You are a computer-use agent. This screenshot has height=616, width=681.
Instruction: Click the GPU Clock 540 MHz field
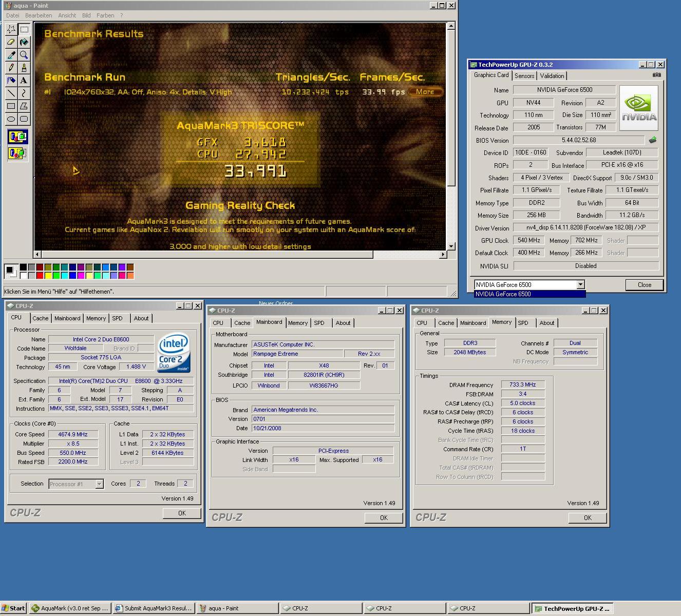pyautogui.click(x=528, y=240)
